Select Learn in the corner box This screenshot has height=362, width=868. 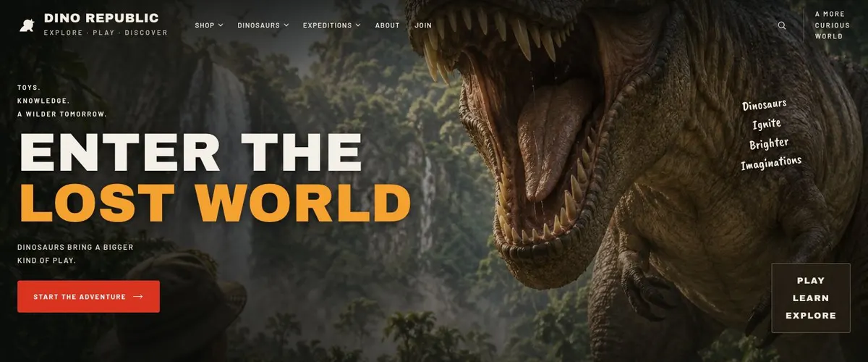(811, 298)
